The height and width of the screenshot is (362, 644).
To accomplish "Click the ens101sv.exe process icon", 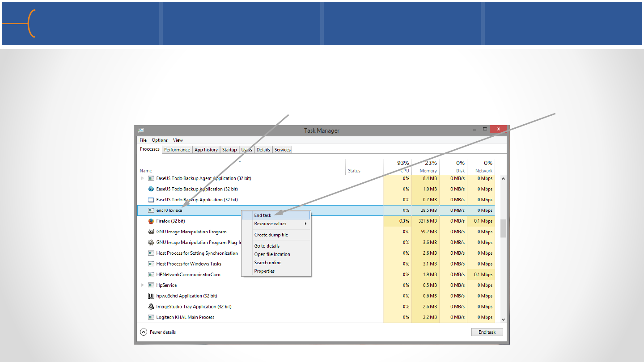I will pyautogui.click(x=151, y=210).
